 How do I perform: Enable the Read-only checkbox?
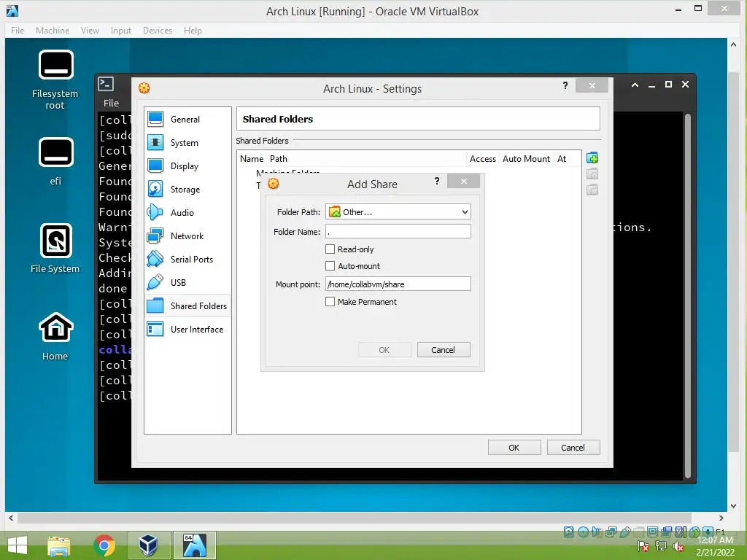[x=330, y=249]
